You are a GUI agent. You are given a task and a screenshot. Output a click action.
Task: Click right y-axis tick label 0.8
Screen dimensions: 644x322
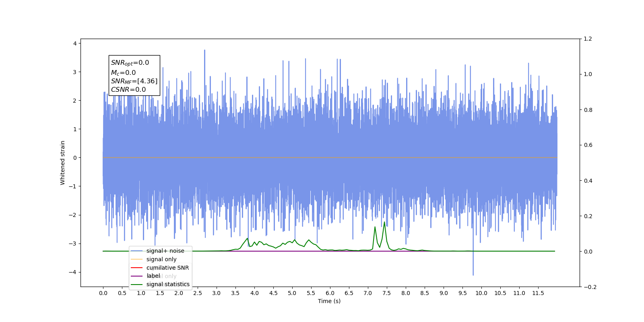click(588, 110)
